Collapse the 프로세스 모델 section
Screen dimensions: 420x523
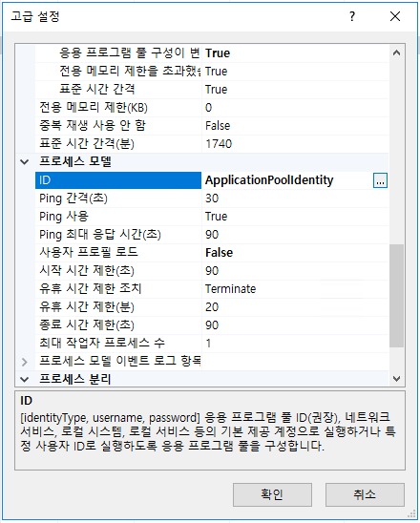tap(25, 162)
